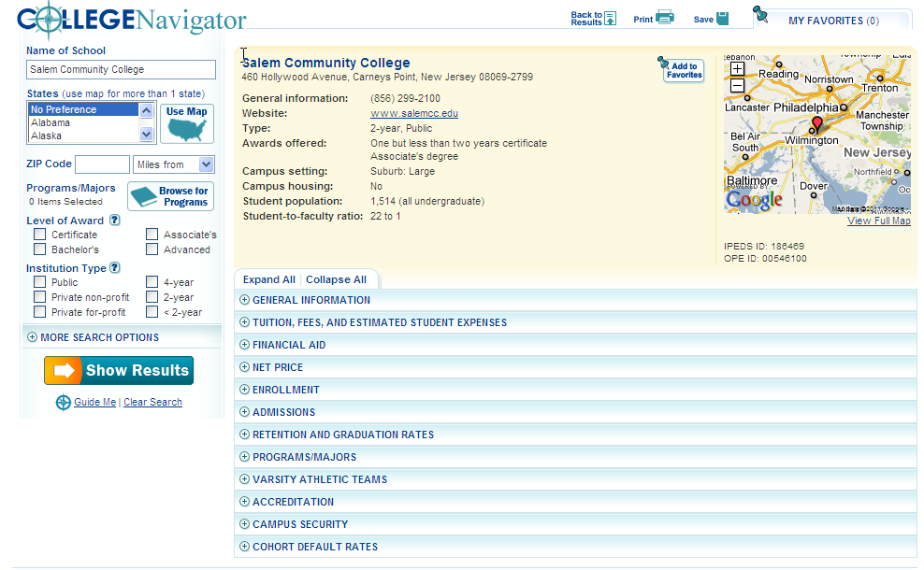Open the Miles from dropdown
The height and width of the screenshot is (570, 924).
click(174, 164)
